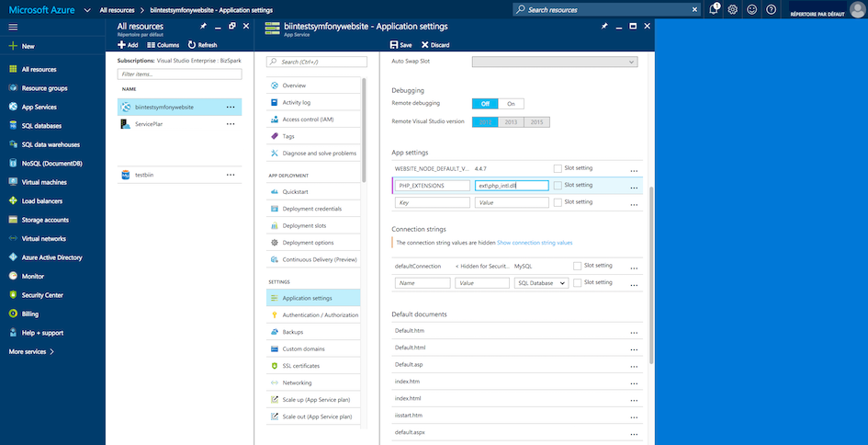Viewport: 868px width, 445px height.
Task: Select Visual Studio version 2013
Action: click(x=511, y=122)
